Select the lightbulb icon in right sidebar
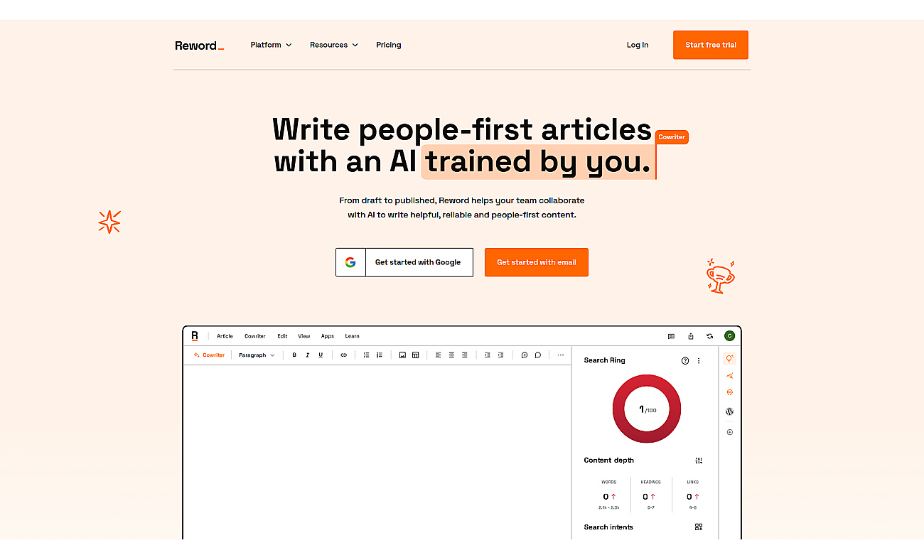This screenshot has height=560, width=924. click(729, 359)
